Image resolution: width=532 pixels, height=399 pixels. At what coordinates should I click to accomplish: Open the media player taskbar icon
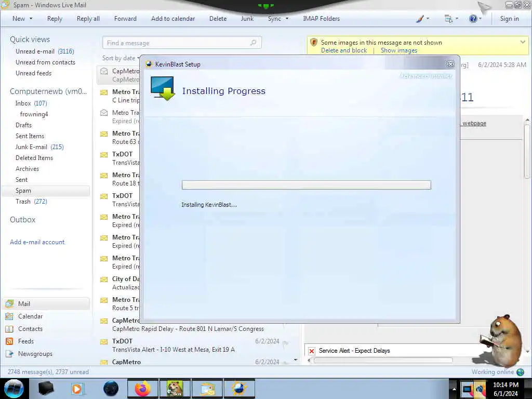pyautogui.click(x=78, y=389)
